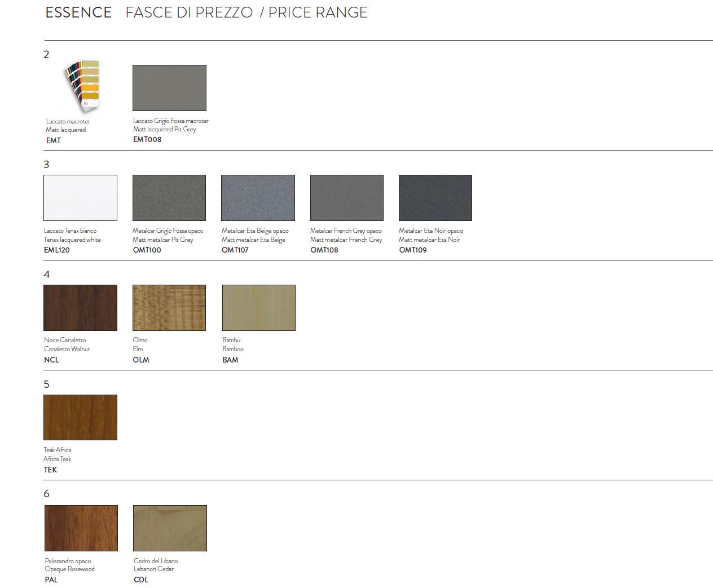Click price range number 4
Viewport: 713px width, 588px height.
click(x=46, y=275)
